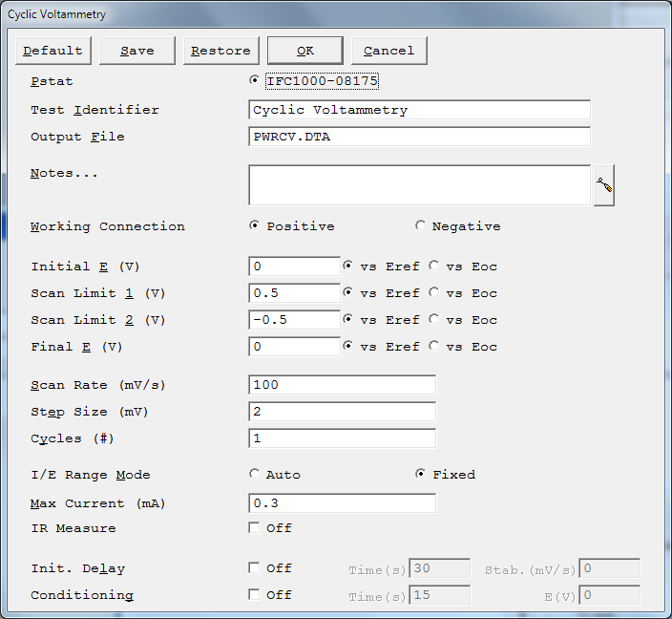Enable the Conditioning checkbox
672x619 pixels.
(x=254, y=594)
